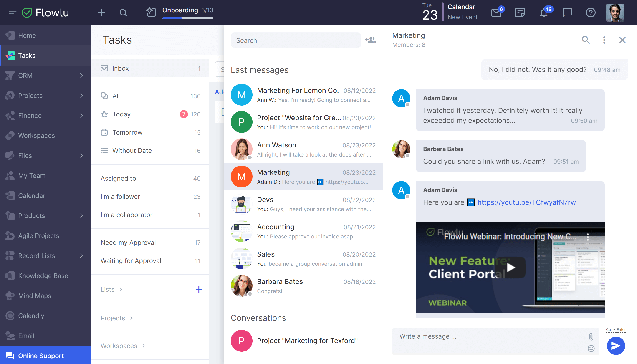Screen dimensions: 637x364
Task: Open the Today tasks filter
Action: [122, 114]
